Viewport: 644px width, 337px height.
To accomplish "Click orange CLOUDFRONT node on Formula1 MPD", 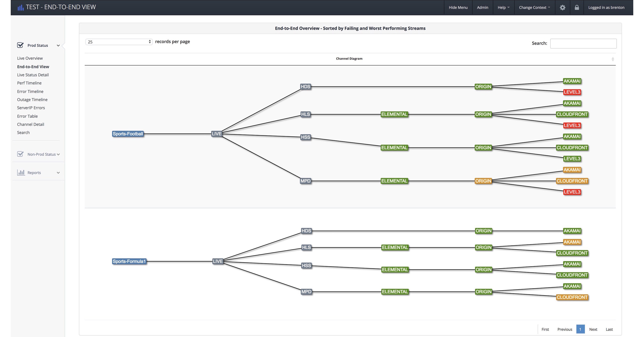I will 572,297.
